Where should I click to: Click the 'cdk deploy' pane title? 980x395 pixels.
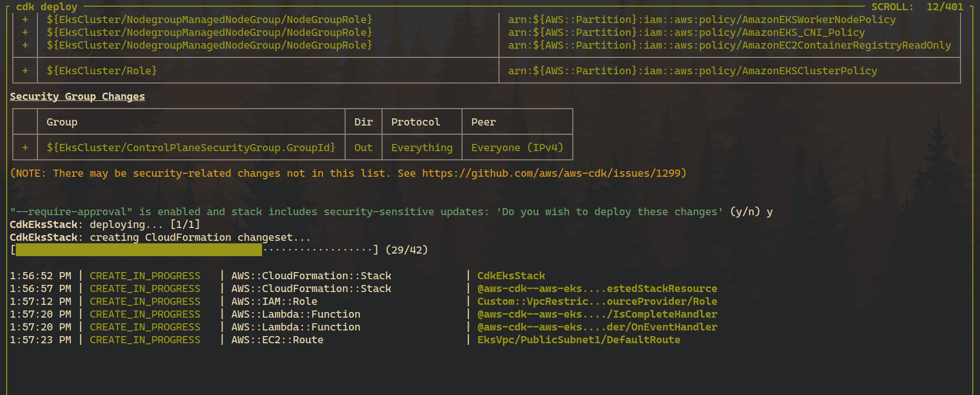47,7
